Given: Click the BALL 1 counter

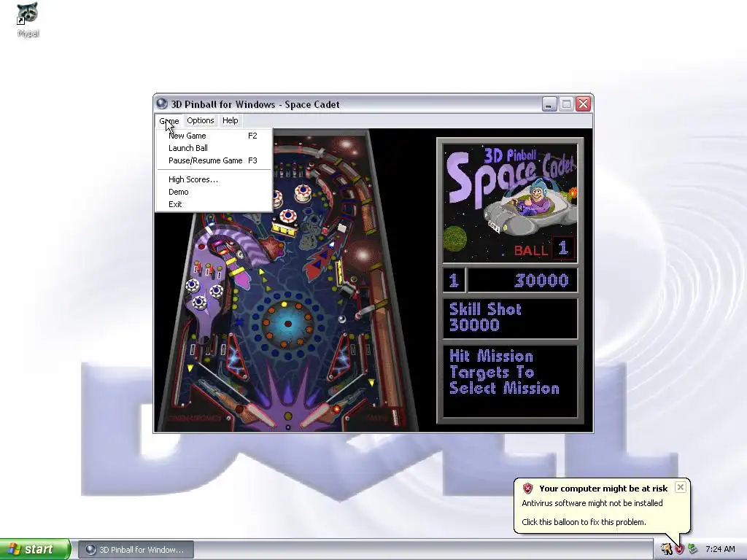Looking at the screenshot, I should (543, 249).
